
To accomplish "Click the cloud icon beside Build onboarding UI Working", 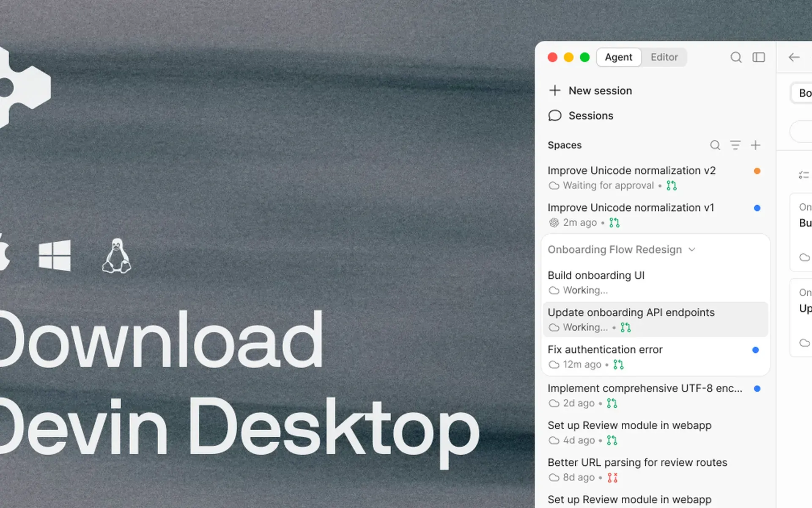I will coord(554,290).
